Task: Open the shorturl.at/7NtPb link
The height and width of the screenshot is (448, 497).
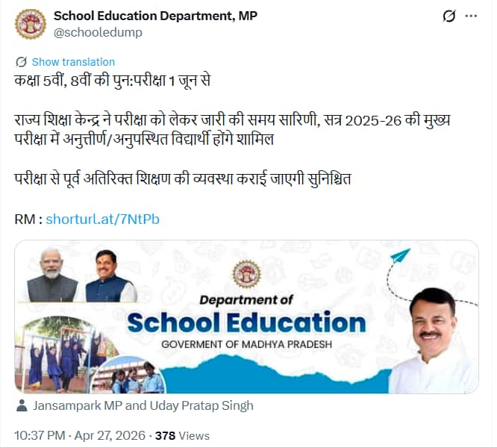Action: pyautogui.click(x=102, y=219)
